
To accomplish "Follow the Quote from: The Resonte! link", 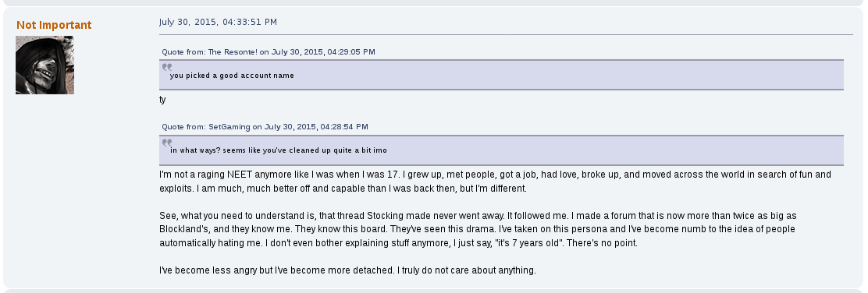I will (269, 52).
